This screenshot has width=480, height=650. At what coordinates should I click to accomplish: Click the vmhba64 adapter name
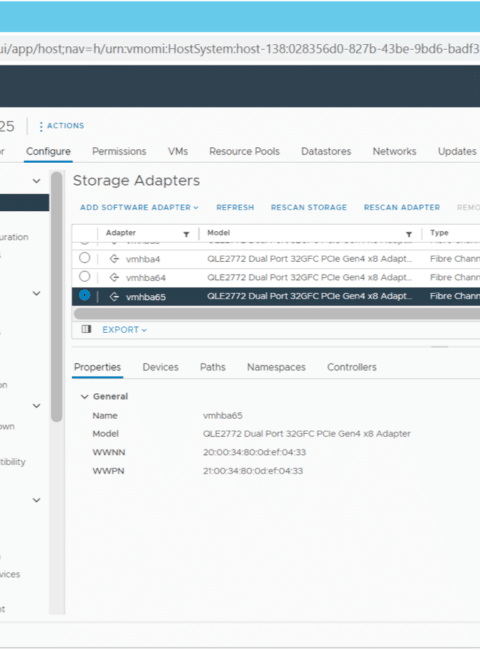(x=146, y=278)
